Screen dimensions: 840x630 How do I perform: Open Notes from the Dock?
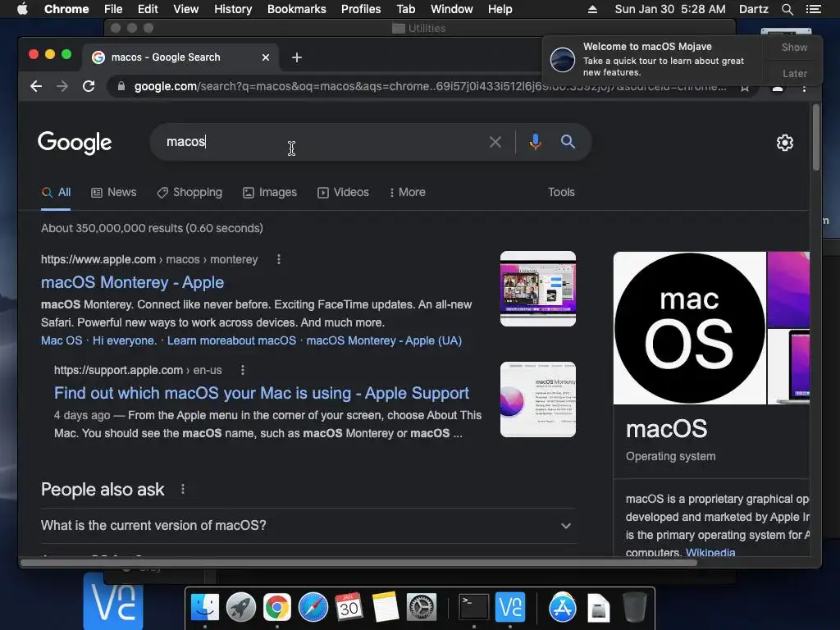386,608
